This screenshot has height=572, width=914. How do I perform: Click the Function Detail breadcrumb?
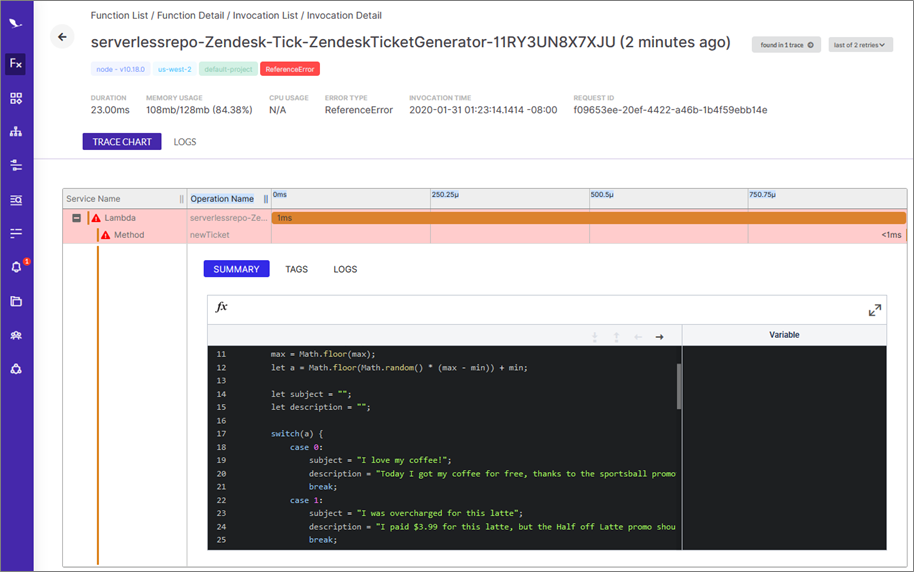coord(190,16)
